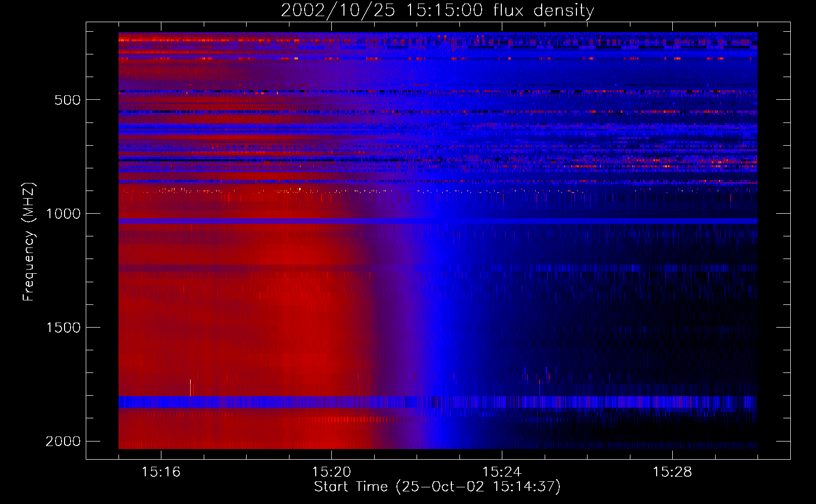Select the 2000 frequency axis label
The image size is (816, 504).
[63, 442]
